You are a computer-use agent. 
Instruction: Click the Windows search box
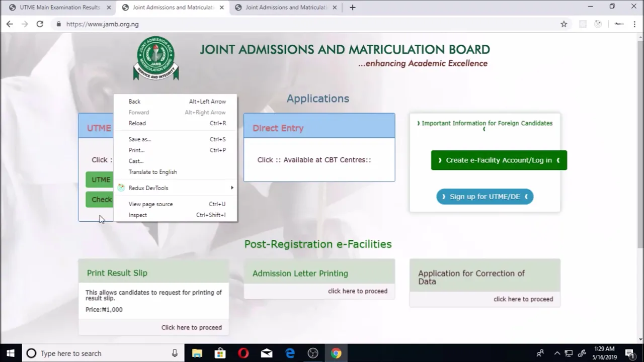(x=103, y=353)
